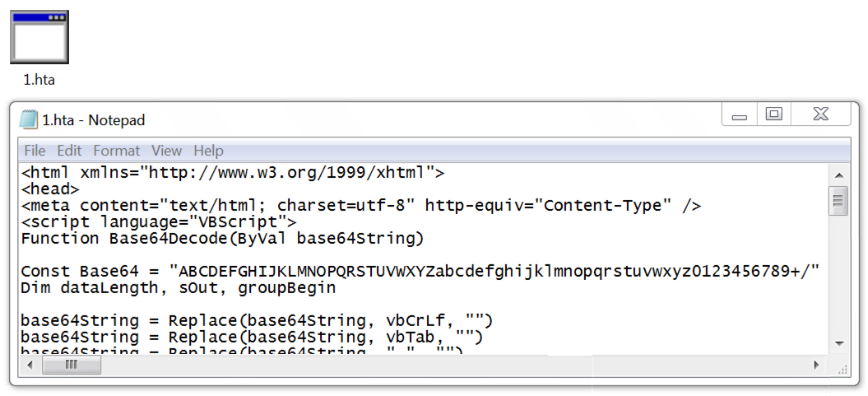Place cursor on Const Base64 line
Image resolution: width=868 pixels, height=396 pixels.
point(420,272)
